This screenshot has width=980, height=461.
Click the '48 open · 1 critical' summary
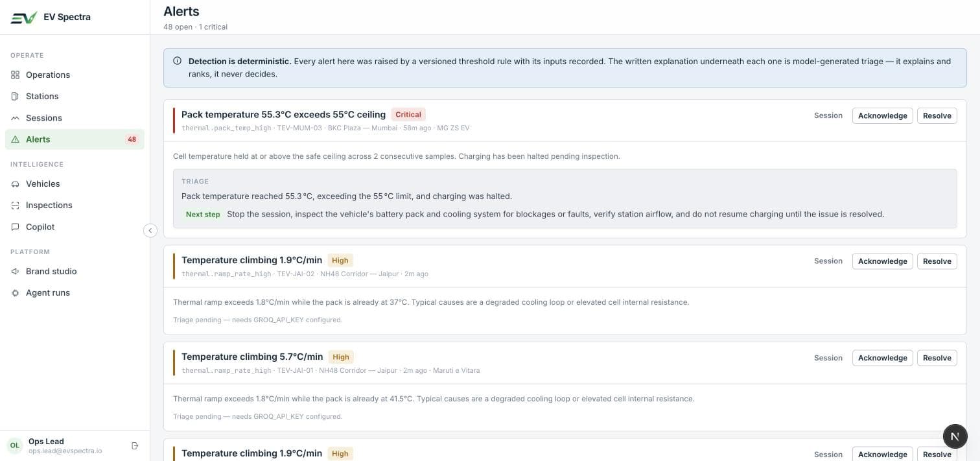pos(195,27)
